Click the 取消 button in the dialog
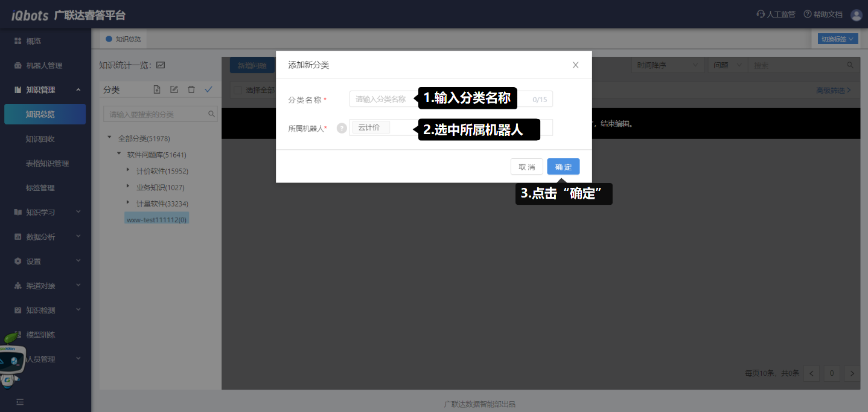 pos(526,167)
